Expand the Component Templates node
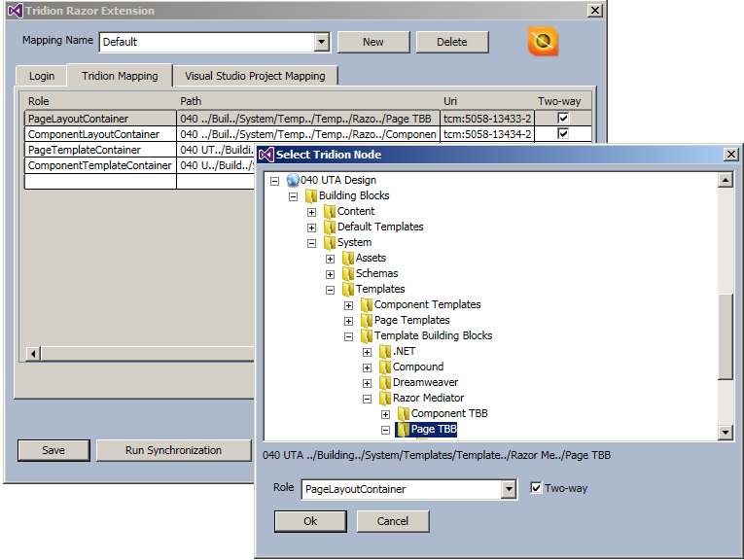Viewport: 744px width, 560px height. point(349,305)
